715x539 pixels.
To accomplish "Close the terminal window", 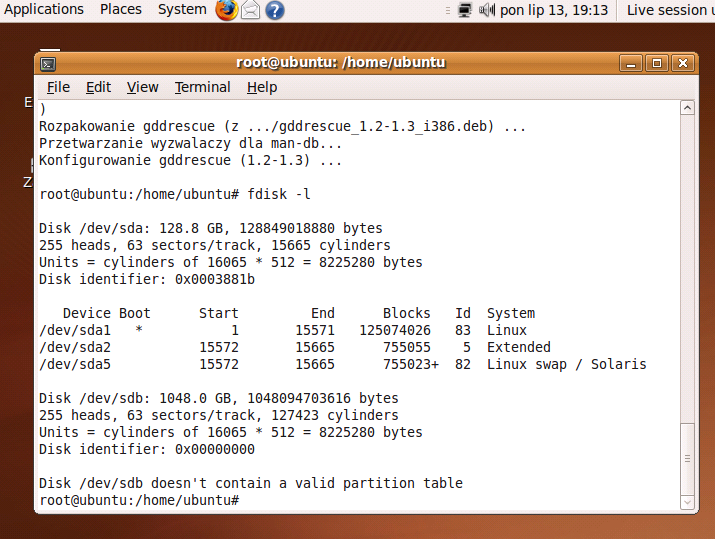I will point(683,63).
